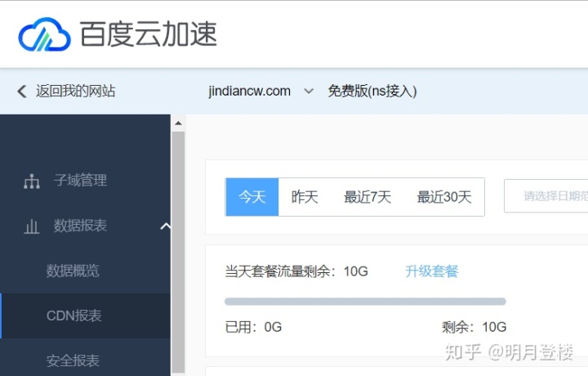Click the 剩余: 10G value

pyautogui.click(x=474, y=327)
